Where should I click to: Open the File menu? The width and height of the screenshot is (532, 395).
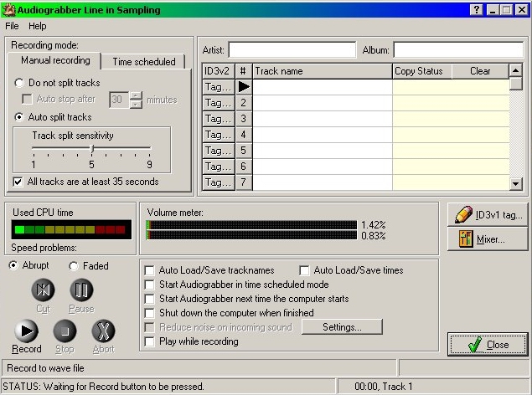tap(12, 26)
